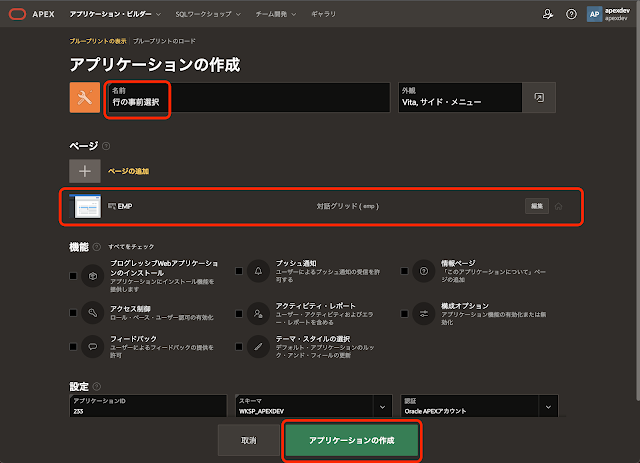Click the 情報ページ question icon
Image resolution: width=640 pixels, height=463 pixels.
coord(424,271)
